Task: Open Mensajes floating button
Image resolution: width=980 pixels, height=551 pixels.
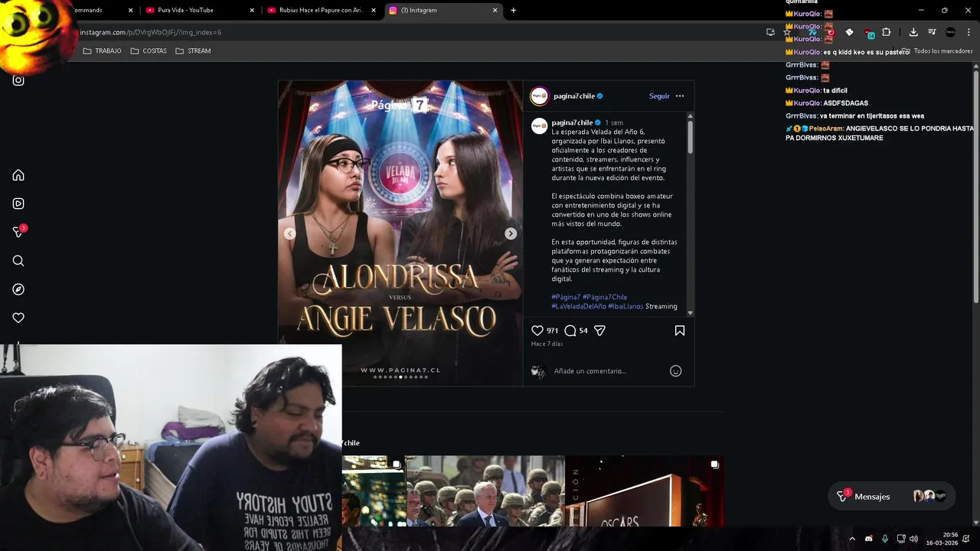Action: (x=892, y=496)
